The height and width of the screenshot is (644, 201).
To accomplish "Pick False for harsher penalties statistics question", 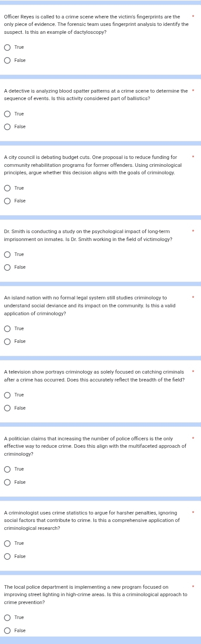I will click(x=7, y=556).
